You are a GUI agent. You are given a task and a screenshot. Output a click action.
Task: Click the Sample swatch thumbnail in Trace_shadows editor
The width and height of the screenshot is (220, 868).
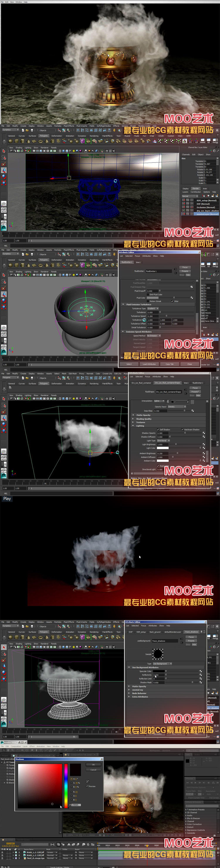pos(158,654)
